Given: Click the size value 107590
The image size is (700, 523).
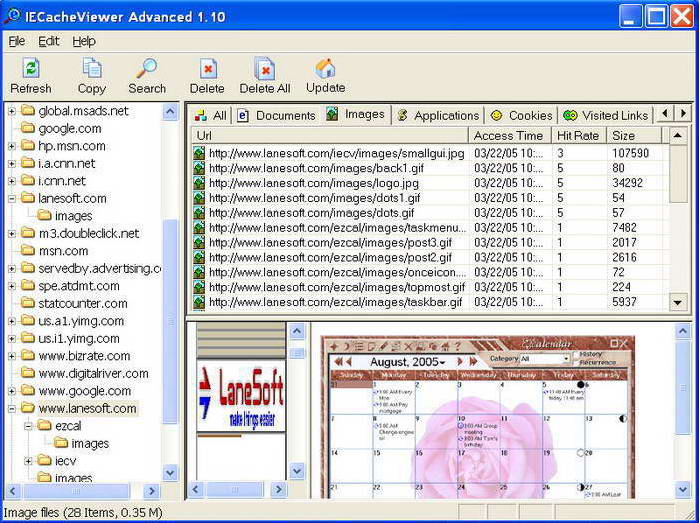Looking at the screenshot, I should (x=630, y=153).
